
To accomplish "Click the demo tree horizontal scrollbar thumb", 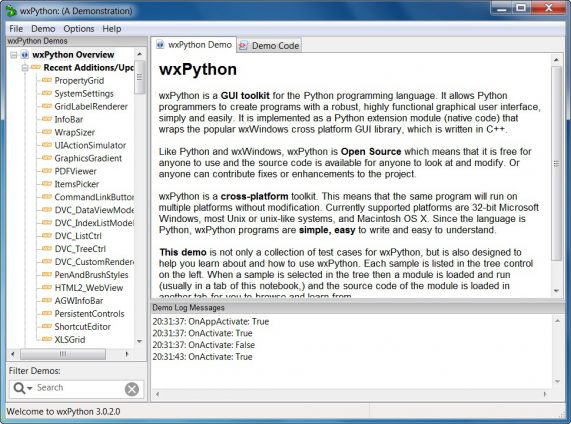I will pyautogui.click(x=63, y=354).
